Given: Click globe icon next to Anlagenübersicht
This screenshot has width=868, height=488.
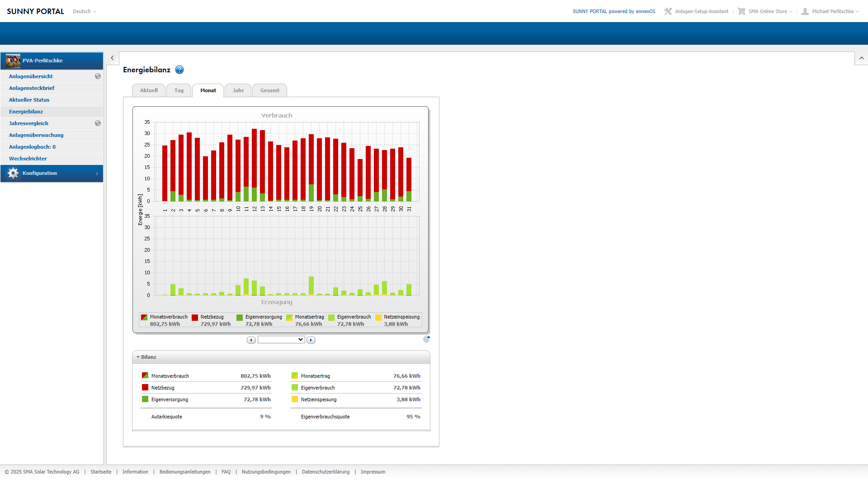Looking at the screenshot, I should (98, 76).
